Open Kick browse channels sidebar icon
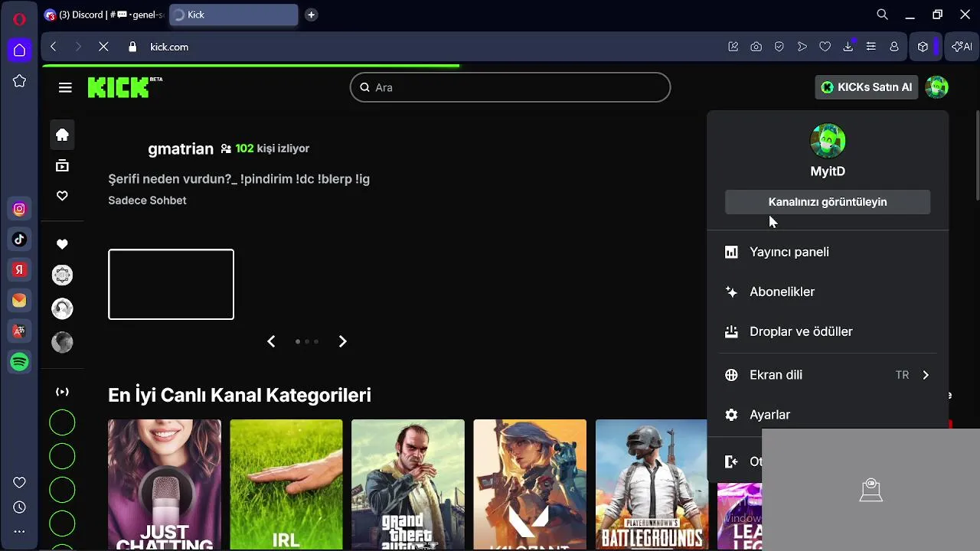Viewport: 980px width, 551px height. (62, 165)
